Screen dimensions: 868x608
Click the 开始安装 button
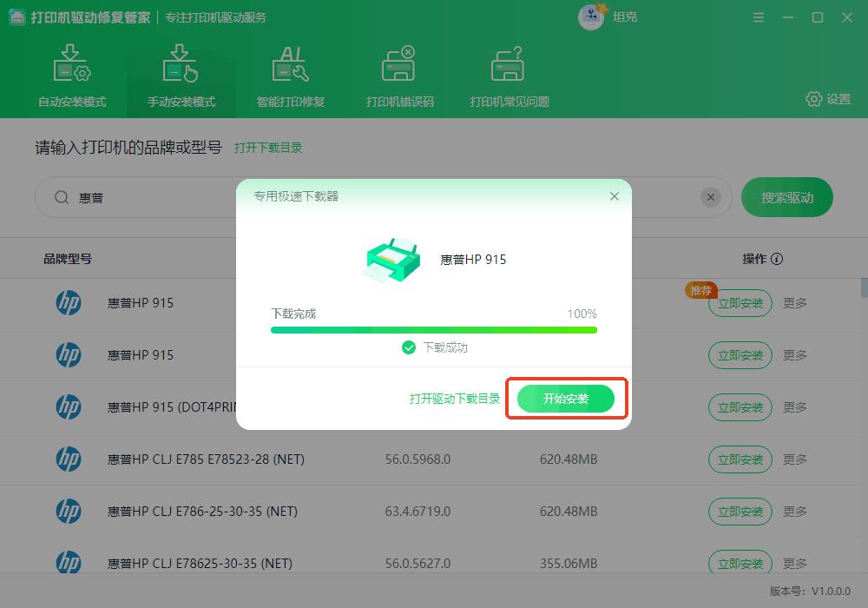click(x=566, y=399)
